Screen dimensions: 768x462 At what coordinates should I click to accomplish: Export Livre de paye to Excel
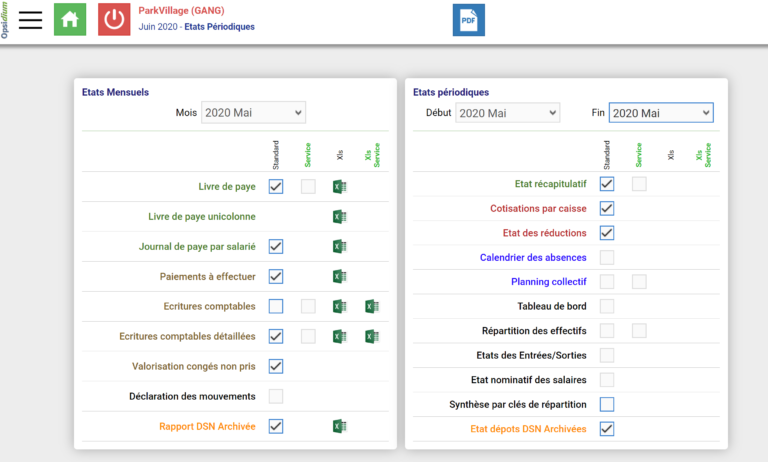click(x=340, y=187)
